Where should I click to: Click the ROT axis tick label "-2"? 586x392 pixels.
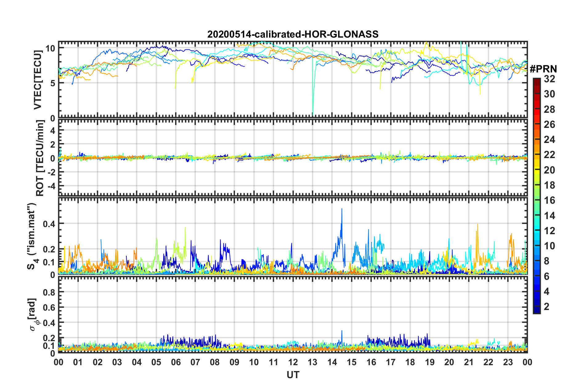click(x=51, y=172)
